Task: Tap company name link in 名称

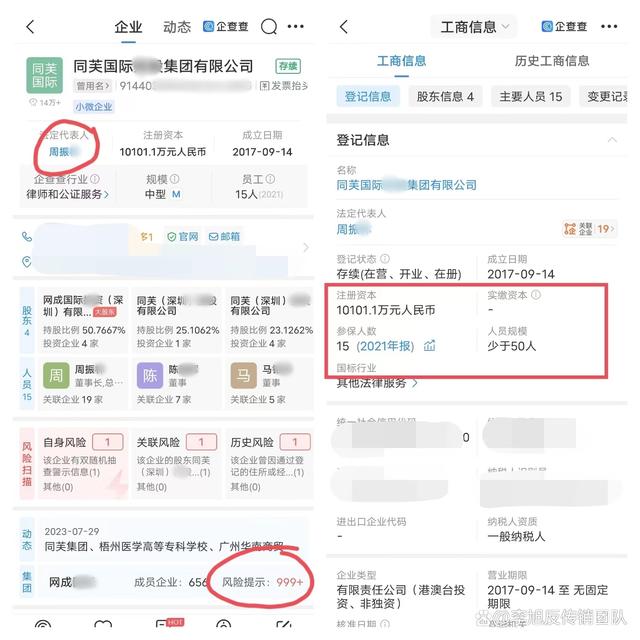Action: coord(407,185)
